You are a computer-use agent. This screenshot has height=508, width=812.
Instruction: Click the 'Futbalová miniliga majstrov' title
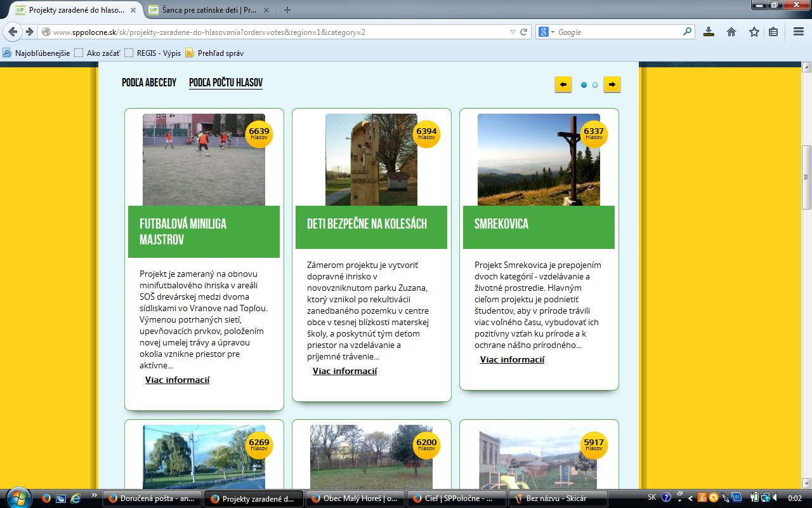[x=183, y=232]
